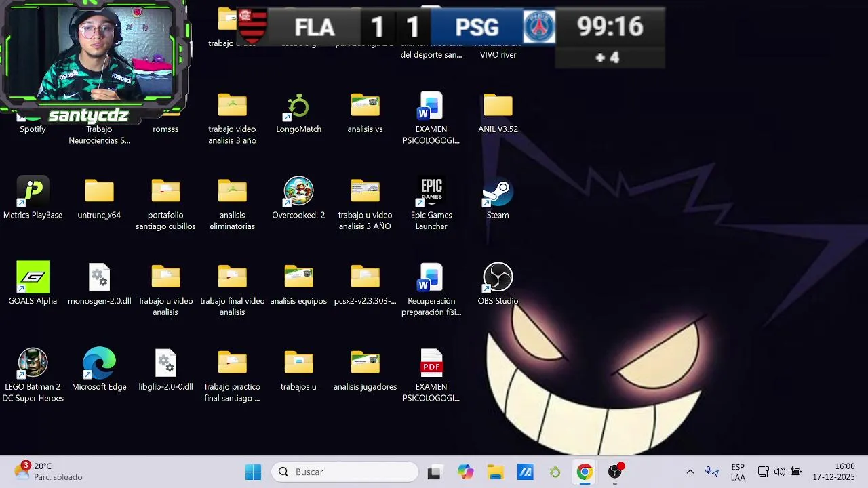Switch to Google Chrome on the taskbar
Viewport: 868px width, 488px height.
coord(585,472)
